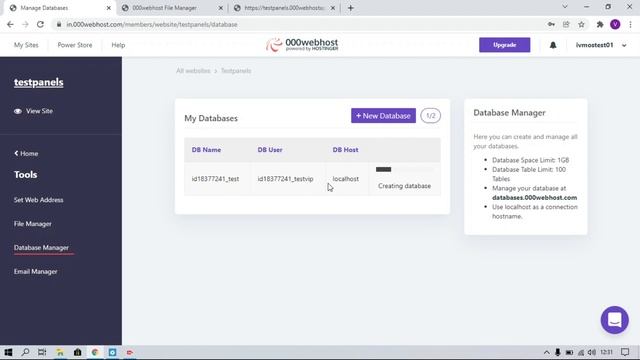Open the Chrome profile avatar V

[x=615, y=24]
